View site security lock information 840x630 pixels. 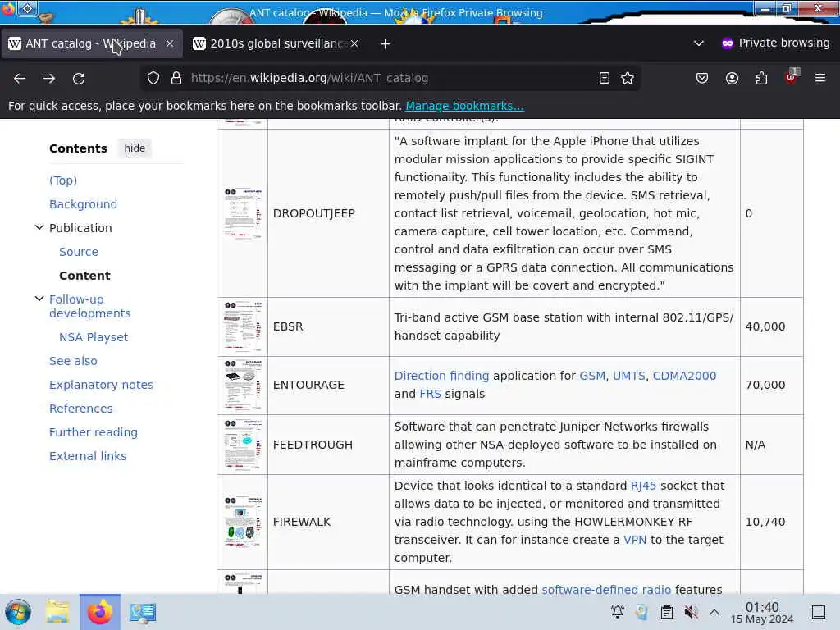[176, 78]
